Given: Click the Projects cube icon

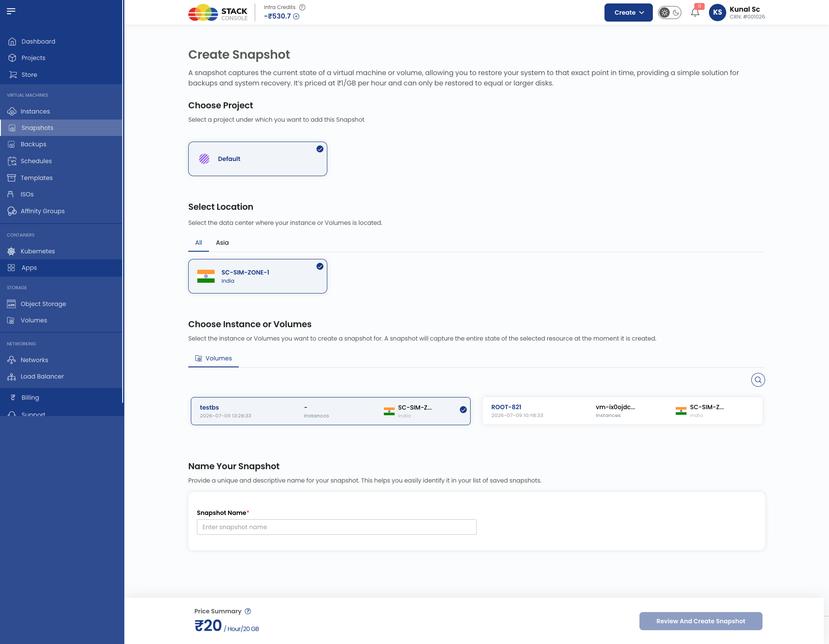Looking at the screenshot, I should pos(12,58).
